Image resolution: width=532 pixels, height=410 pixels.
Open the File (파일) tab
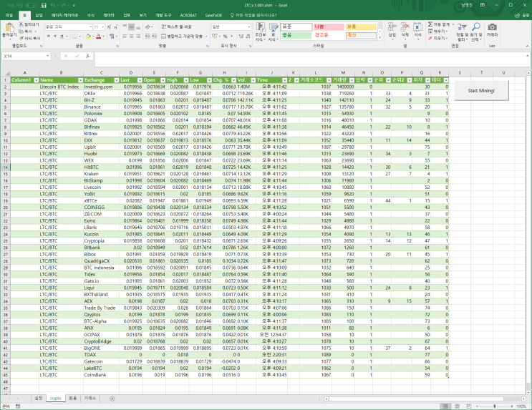(9, 15)
